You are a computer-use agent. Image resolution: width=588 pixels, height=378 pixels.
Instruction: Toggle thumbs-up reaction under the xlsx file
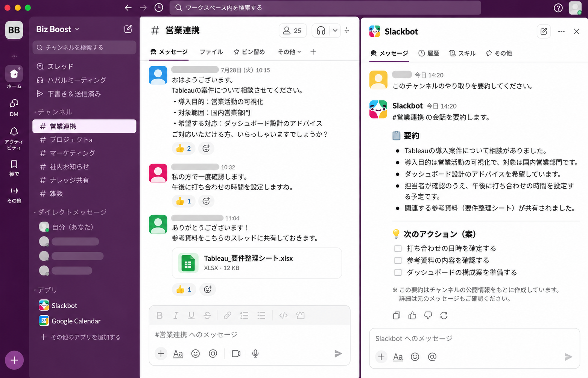point(184,289)
